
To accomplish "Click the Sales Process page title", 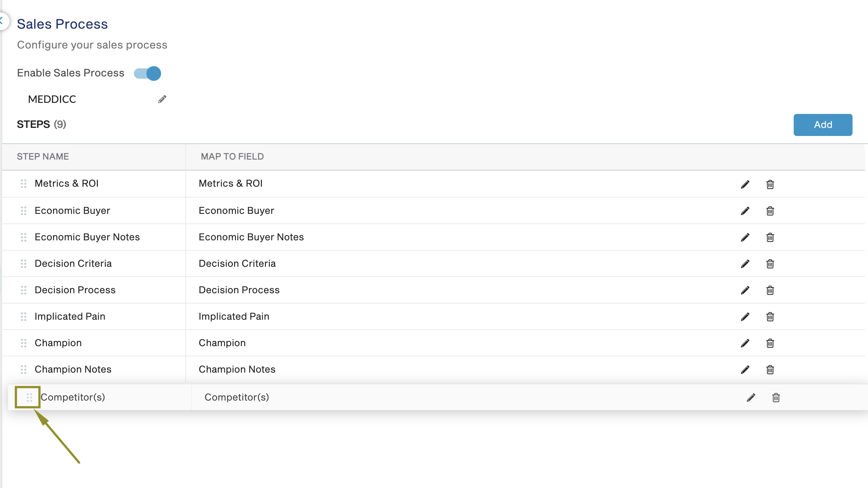I will [x=62, y=24].
